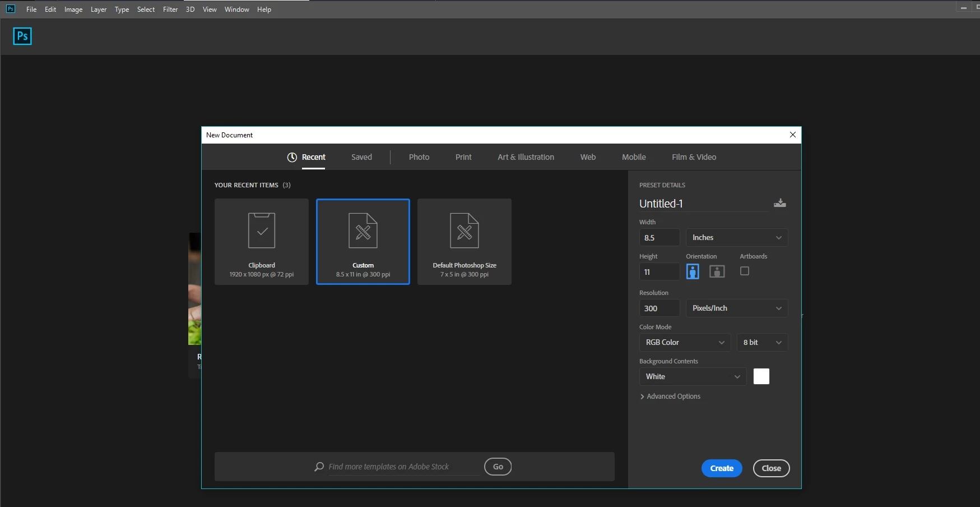This screenshot has width=980, height=507.
Task: Click the Close button
Action: coord(771,468)
